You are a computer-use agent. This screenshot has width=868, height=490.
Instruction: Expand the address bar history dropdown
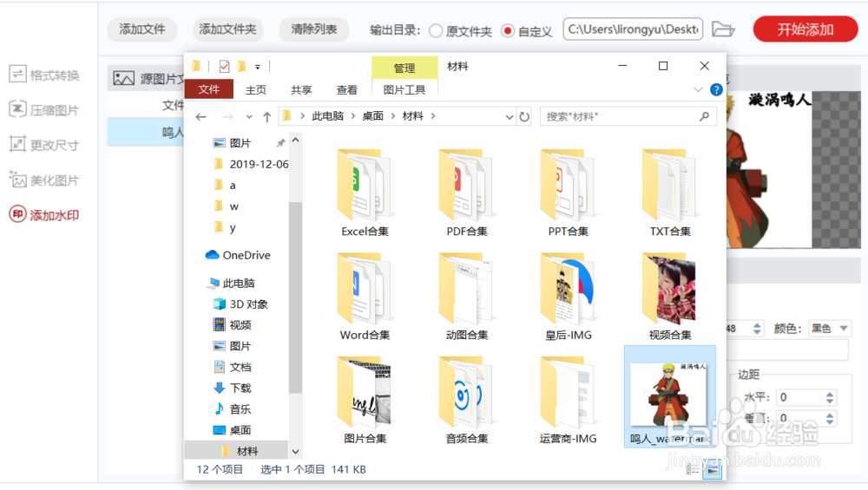click(x=510, y=117)
